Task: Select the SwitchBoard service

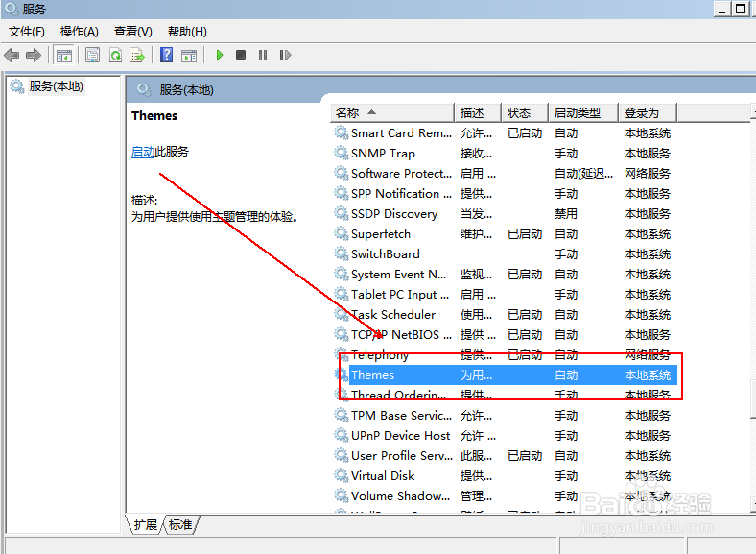Action: [x=506, y=253]
